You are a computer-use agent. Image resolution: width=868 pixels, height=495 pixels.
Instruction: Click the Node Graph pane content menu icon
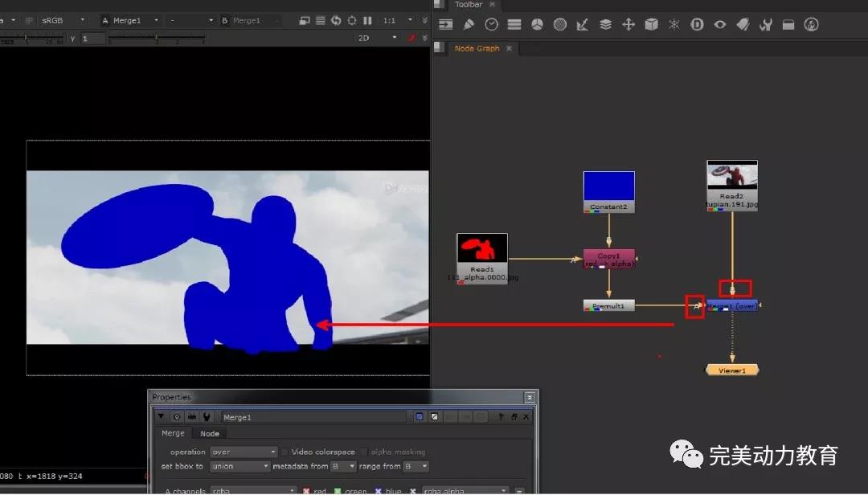(x=440, y=47)
